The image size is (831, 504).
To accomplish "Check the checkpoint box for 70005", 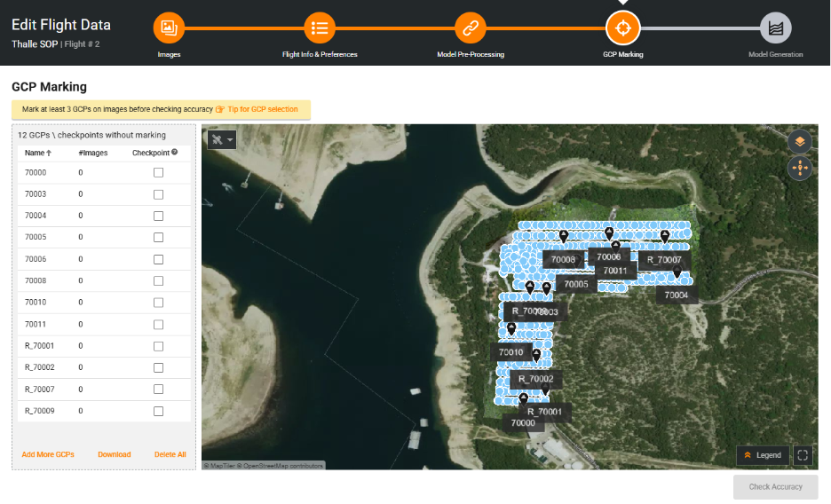I will click(158, 238).
